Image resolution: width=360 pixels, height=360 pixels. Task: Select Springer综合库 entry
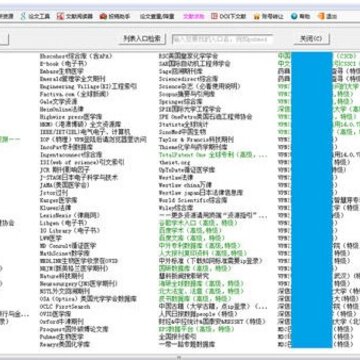180,102
